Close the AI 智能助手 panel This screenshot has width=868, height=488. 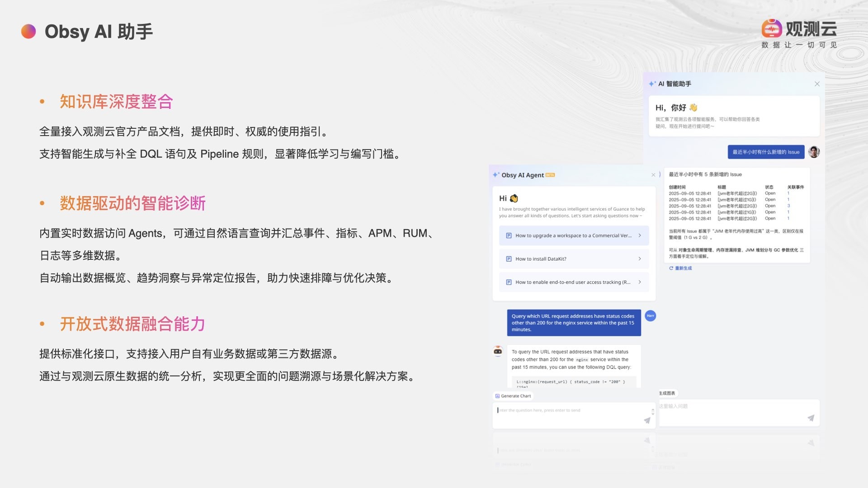tap(817, 84)
